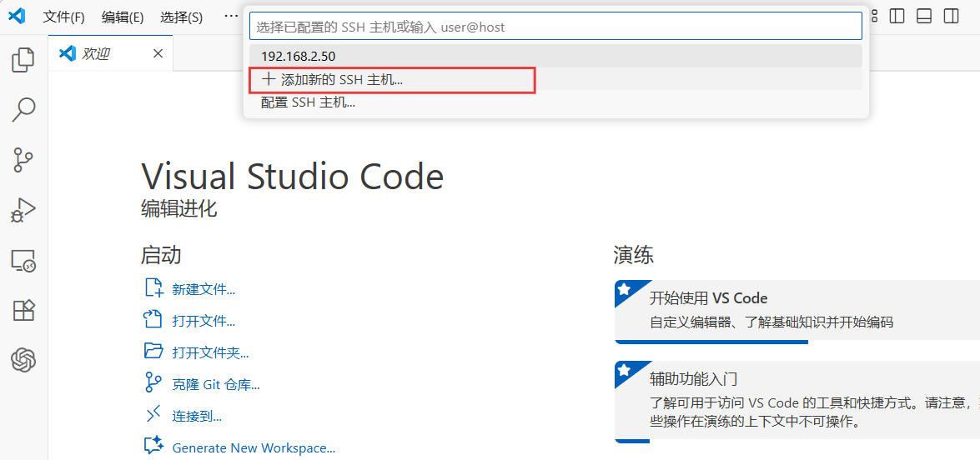Click the star badge on 开始使用 VS Code card
Screen dimensions: 980x460
(x=624, y=289)
